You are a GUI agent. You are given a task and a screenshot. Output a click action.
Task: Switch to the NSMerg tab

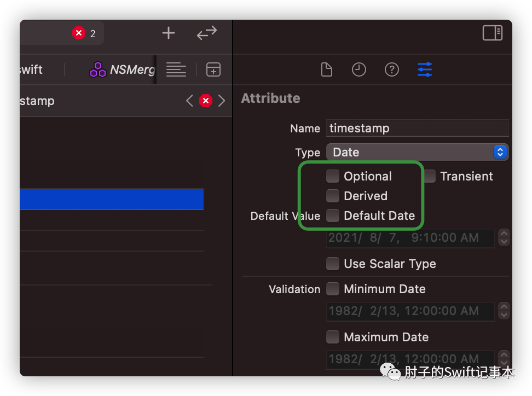click(x=122, y=69)
